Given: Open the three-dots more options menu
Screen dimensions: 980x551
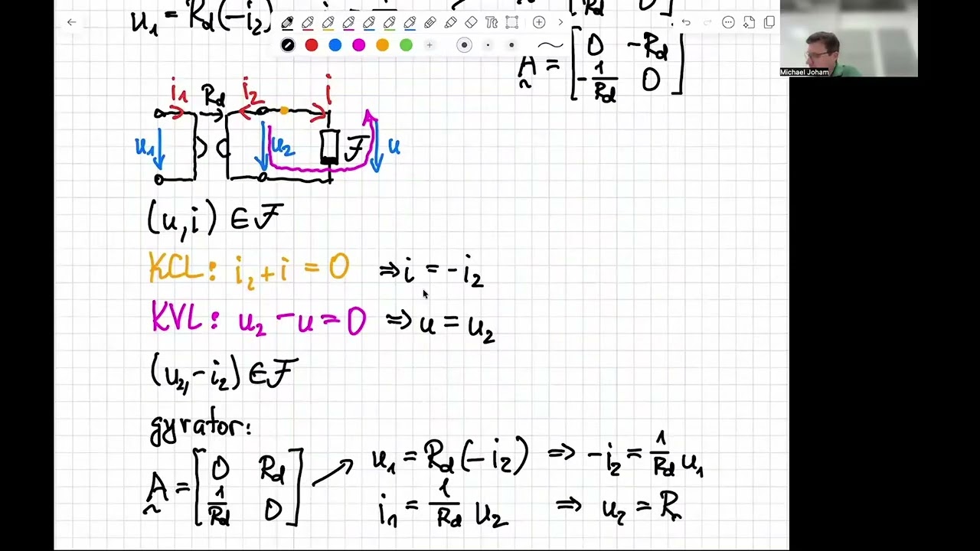Looking at the screenshot, I should click(x=728, y=23).
